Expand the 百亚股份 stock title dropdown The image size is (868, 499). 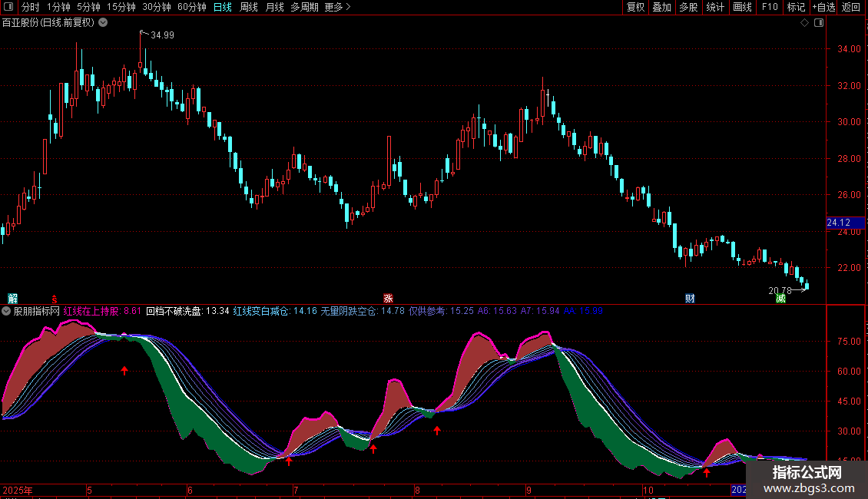click(104, 23)
